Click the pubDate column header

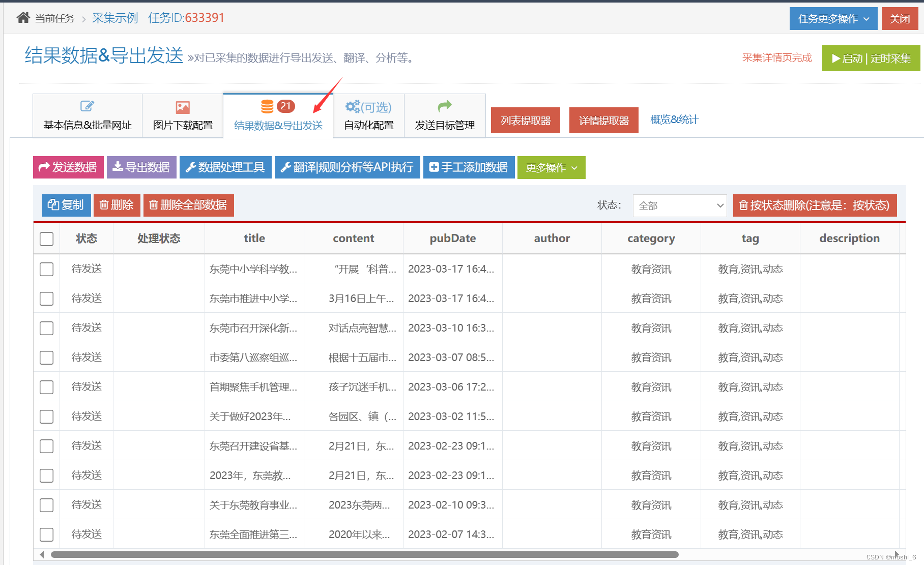(453, 239)
